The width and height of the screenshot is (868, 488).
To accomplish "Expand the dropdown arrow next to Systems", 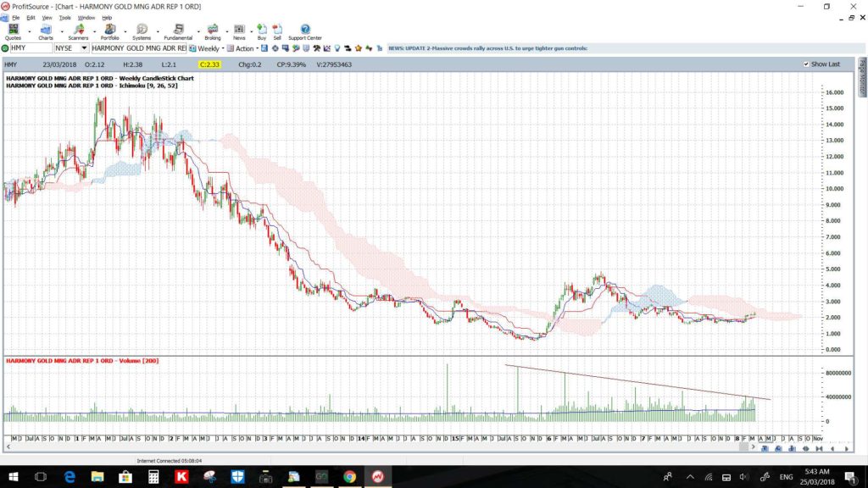I will [x=157, y=32].
